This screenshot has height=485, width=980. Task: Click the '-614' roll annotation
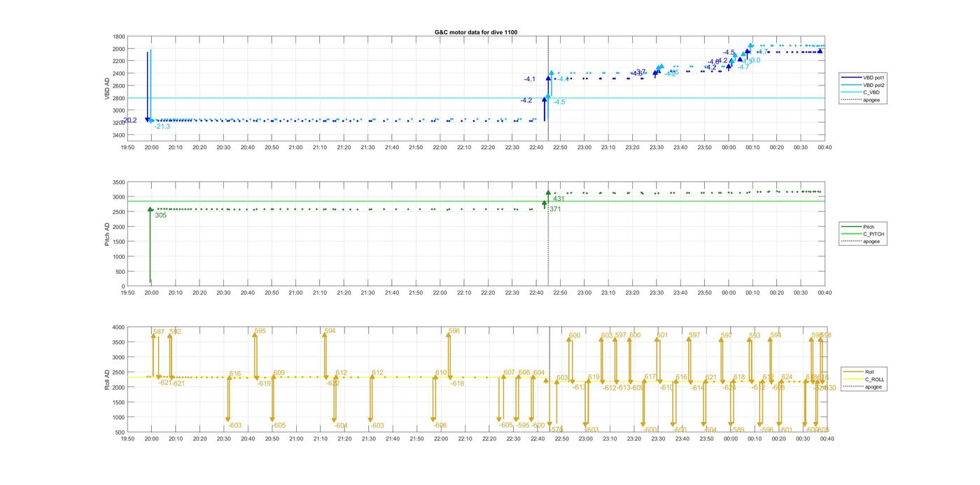click(697, 388)
